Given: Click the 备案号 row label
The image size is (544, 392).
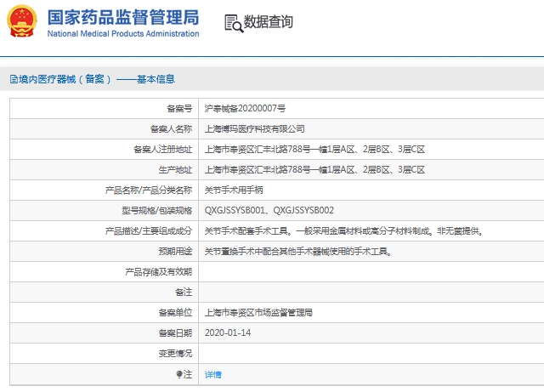Looking at the screenshot, I should click(x=179, y=108).
